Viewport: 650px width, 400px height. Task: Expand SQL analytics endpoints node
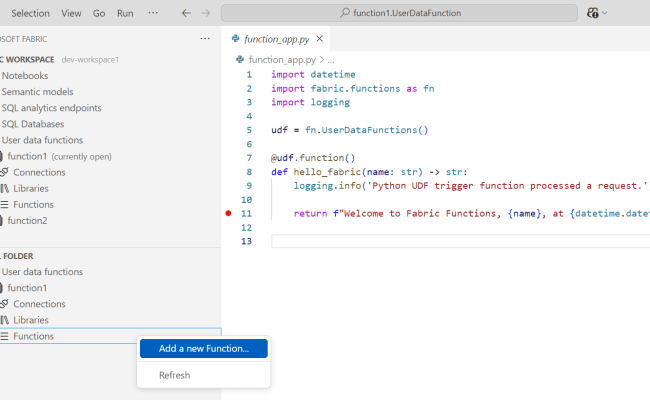[51, 108]
